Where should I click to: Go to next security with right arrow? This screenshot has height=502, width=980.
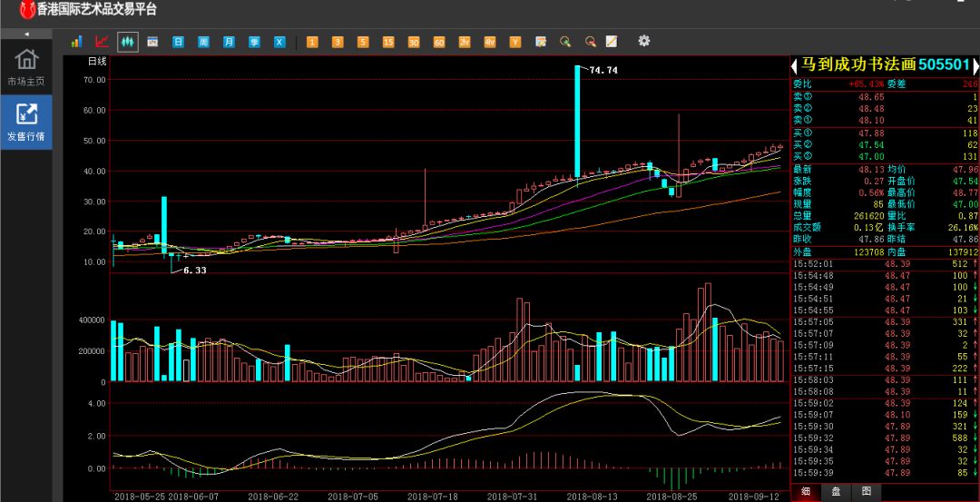pos(975,66)
